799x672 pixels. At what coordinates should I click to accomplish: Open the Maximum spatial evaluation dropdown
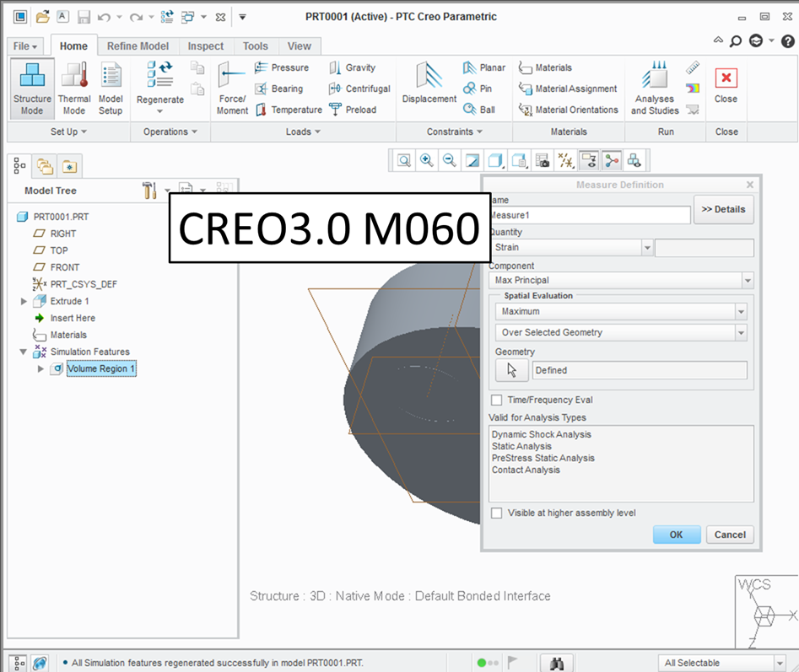741,311
